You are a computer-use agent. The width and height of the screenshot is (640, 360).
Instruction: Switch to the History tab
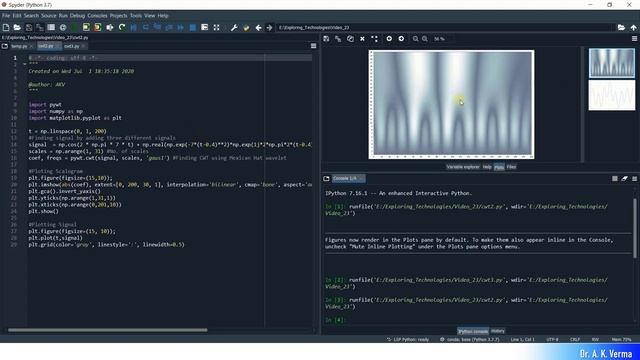(498, 331)
